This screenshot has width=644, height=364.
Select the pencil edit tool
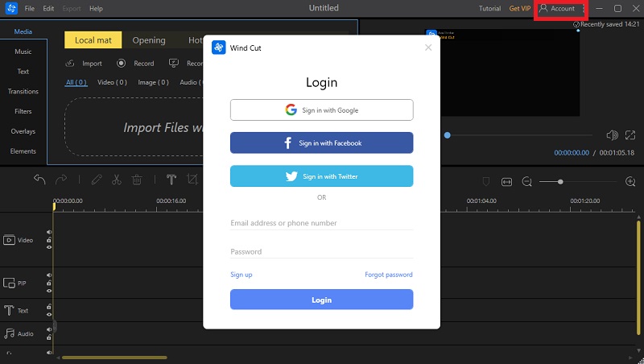pyautogui.click(x=97, y=180)
